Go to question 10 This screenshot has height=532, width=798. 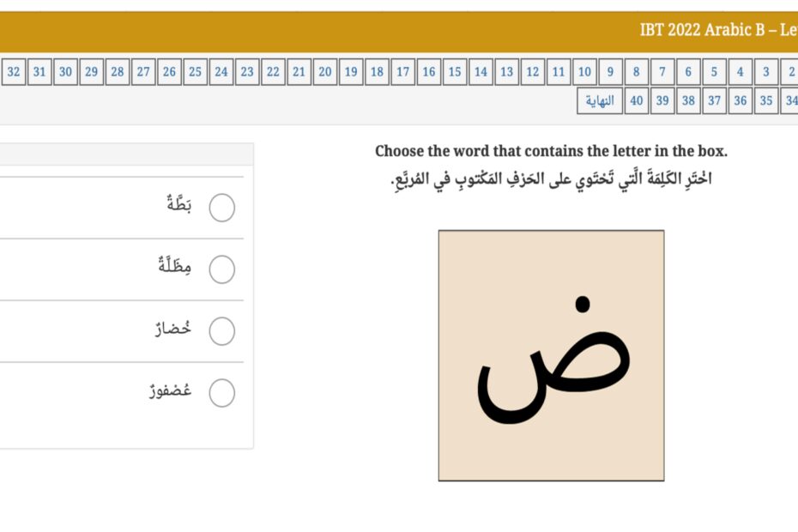(584, 72)
